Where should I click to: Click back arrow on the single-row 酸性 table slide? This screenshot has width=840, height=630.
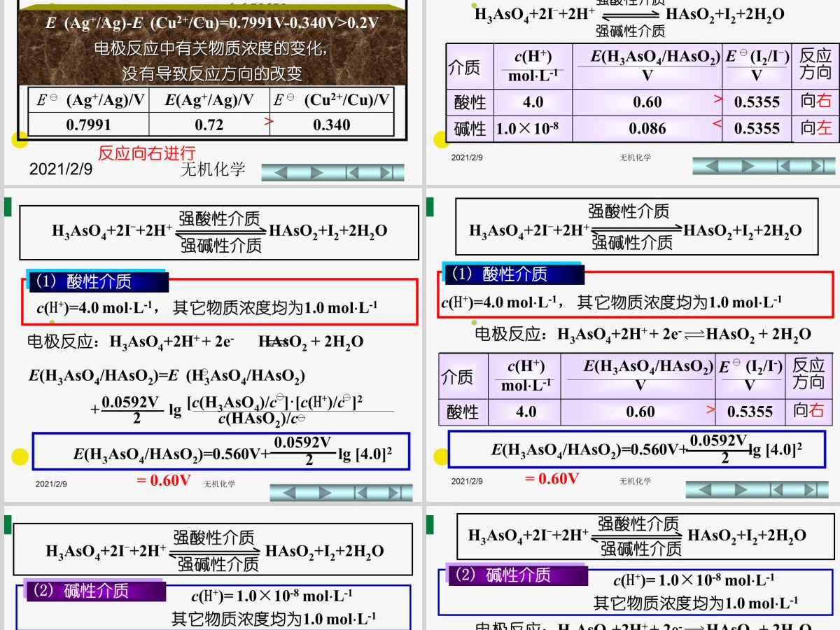coord(704,489)
